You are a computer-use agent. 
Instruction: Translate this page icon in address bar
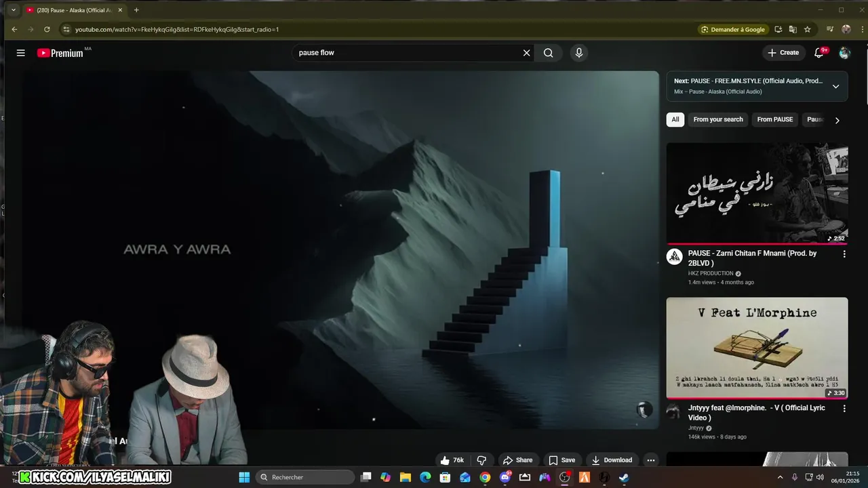tap(793, 29)
